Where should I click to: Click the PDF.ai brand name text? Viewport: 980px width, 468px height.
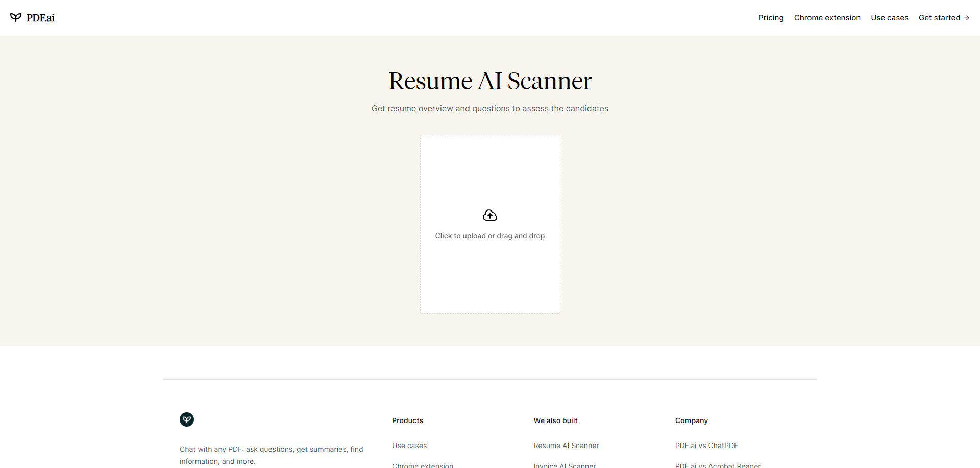40,18
